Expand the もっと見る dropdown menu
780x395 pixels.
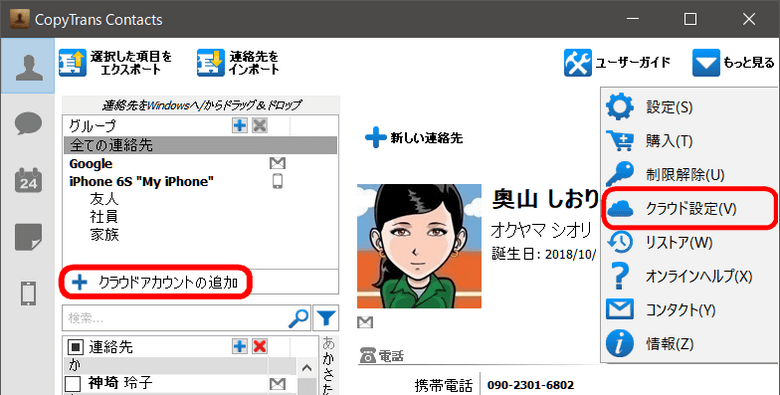733,63
